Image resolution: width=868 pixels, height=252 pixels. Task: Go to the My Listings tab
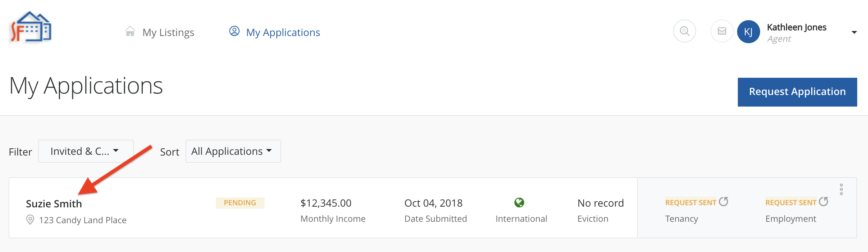168,32
